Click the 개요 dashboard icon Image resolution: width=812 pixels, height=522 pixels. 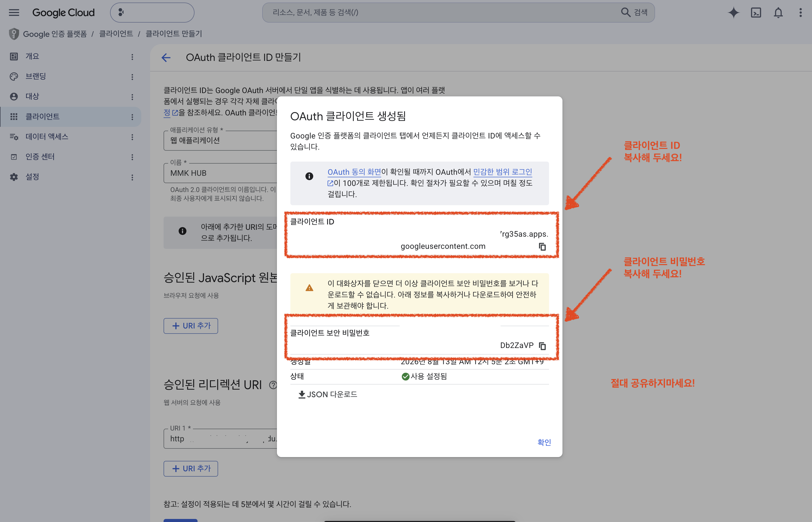[x=13, y=56]
